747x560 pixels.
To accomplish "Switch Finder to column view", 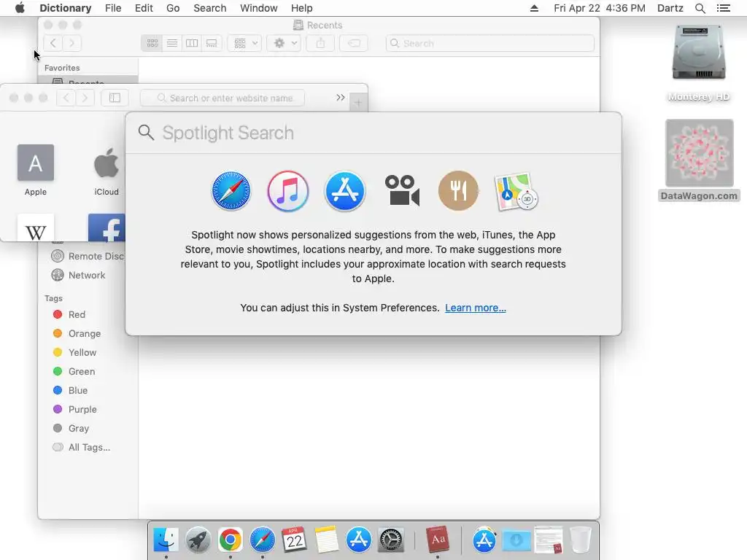I will click(192, 43).
